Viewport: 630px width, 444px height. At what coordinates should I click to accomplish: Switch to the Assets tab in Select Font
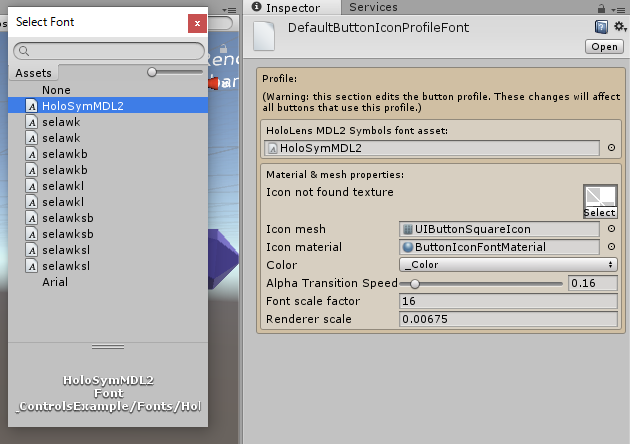pyautogui.click(x=34, y=73)
